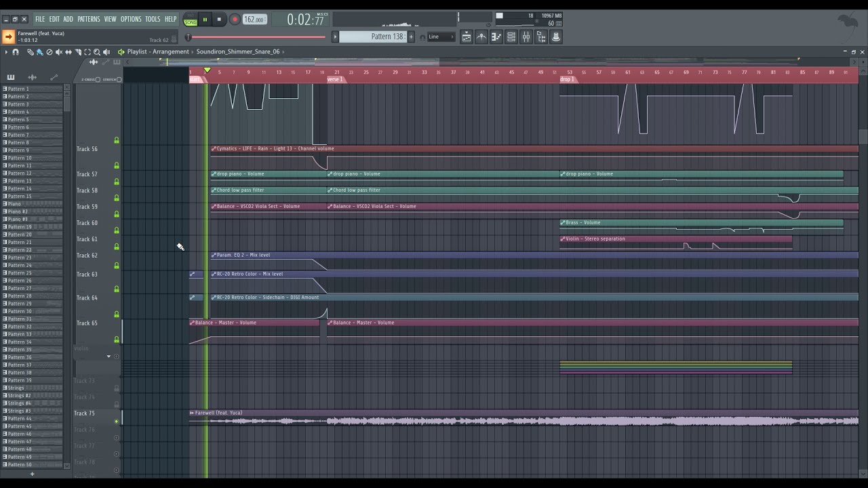
Task: Toggle the green lock on Track 57
Action: (117, 182)
